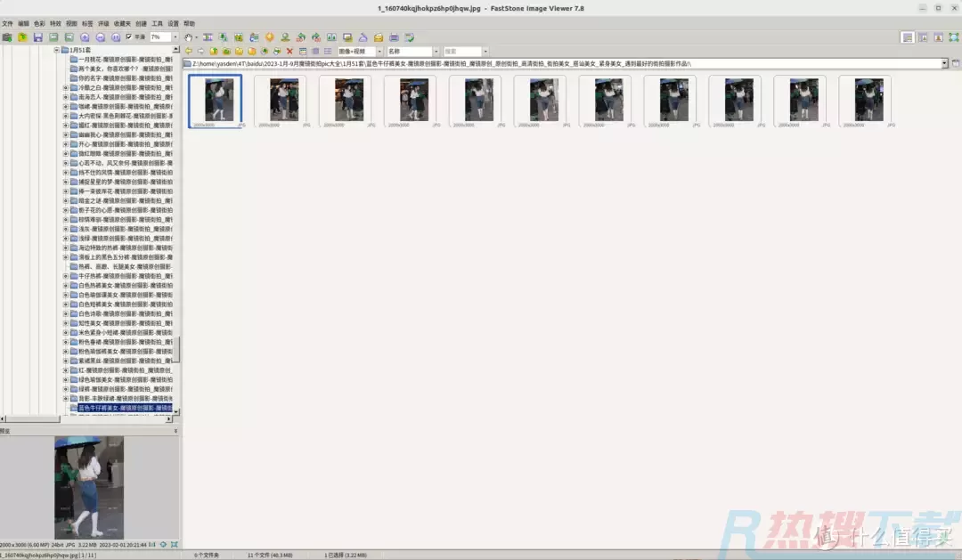Open the 7% zoom level dropdown

[177, 37]
